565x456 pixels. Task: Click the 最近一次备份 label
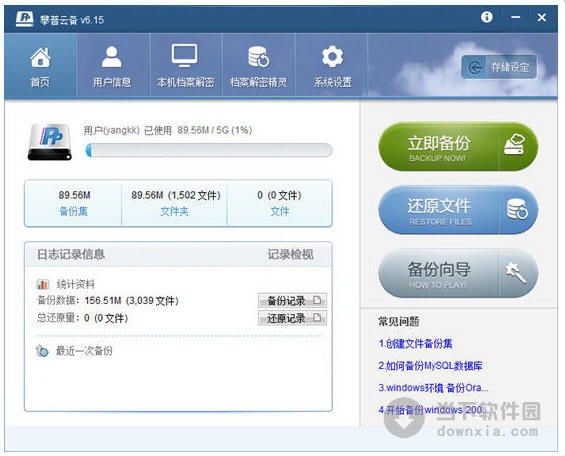pyautogui.click(x=84, y=350)
